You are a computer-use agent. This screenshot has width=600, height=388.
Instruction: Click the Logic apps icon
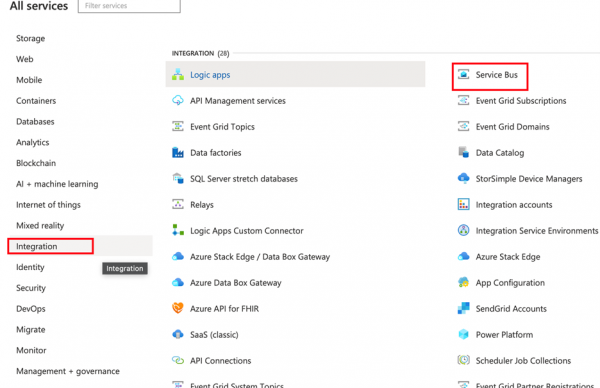[x=178, y=75]
